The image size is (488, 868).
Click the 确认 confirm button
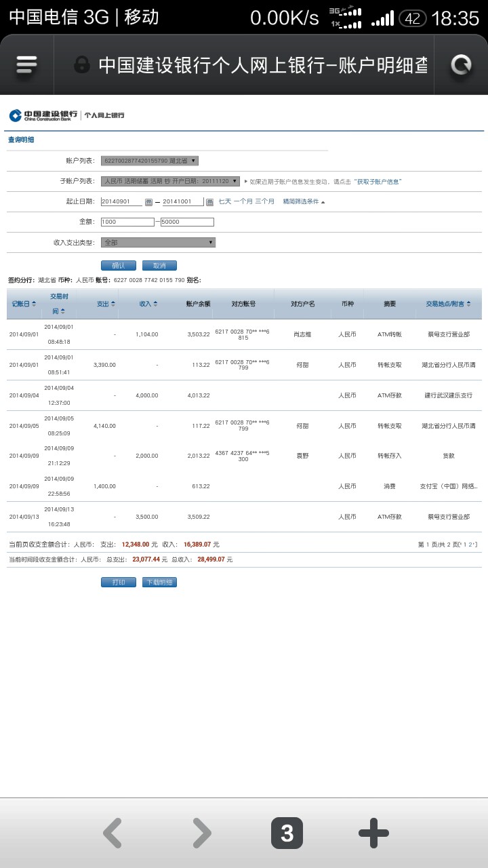pyautogui.click(x=119, y=265)
